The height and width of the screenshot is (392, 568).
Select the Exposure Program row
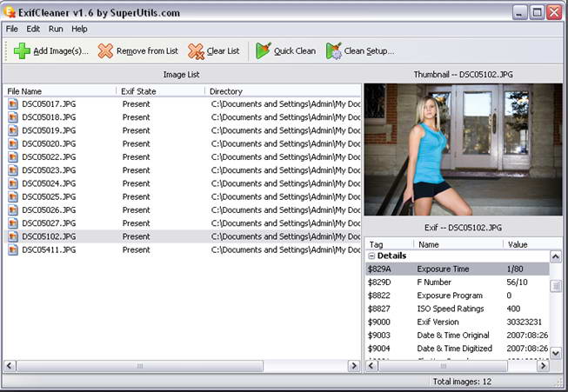pos(458,296)
